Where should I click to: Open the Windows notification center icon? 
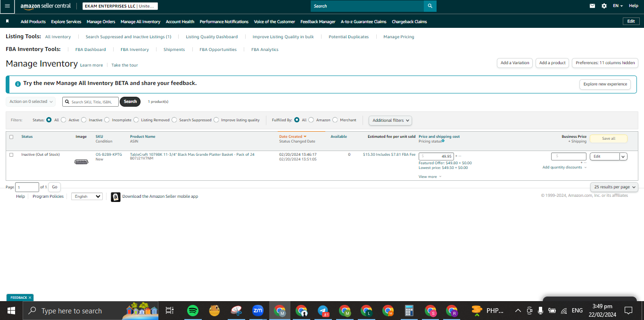coord(628,311)
